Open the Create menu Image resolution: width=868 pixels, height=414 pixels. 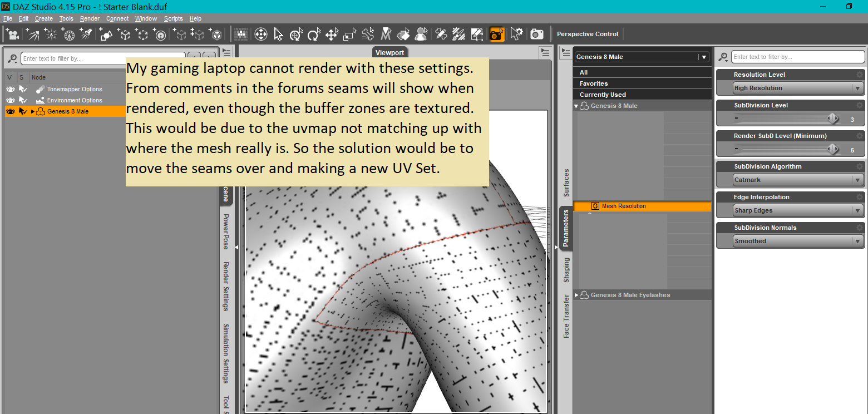coord(44,18)
